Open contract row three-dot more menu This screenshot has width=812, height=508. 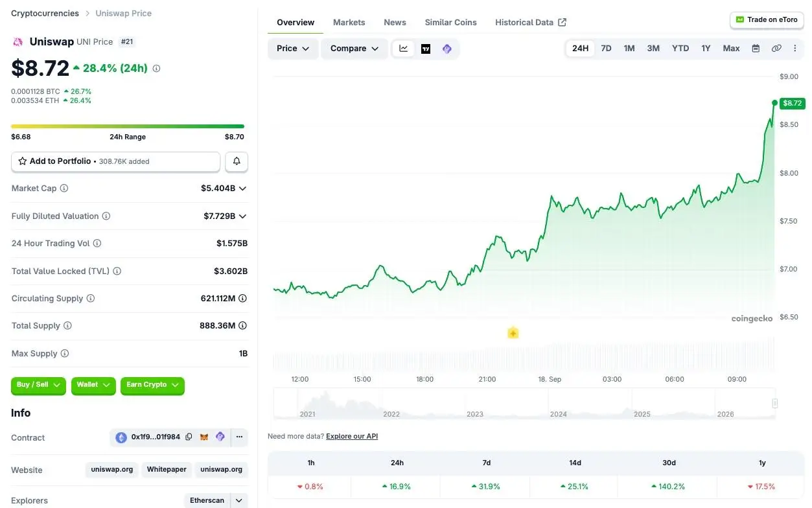(x=239, y=437)
